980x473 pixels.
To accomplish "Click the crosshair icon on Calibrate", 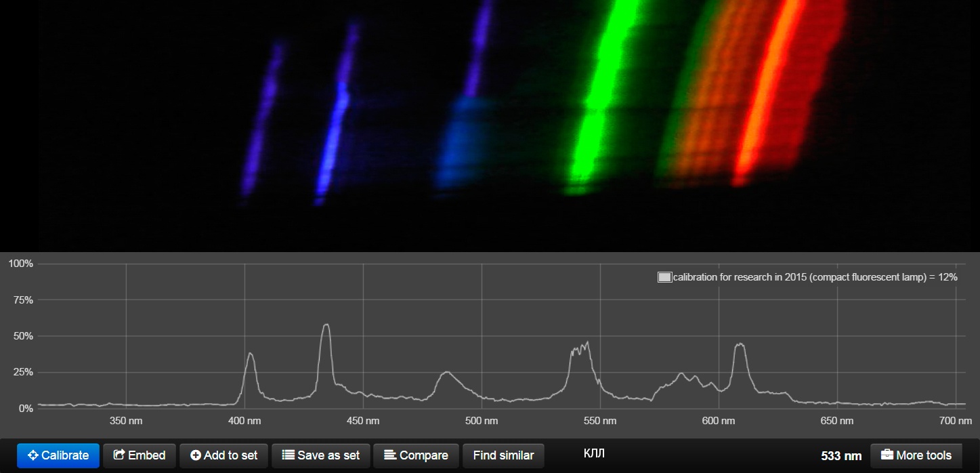I will click(33, 455).
